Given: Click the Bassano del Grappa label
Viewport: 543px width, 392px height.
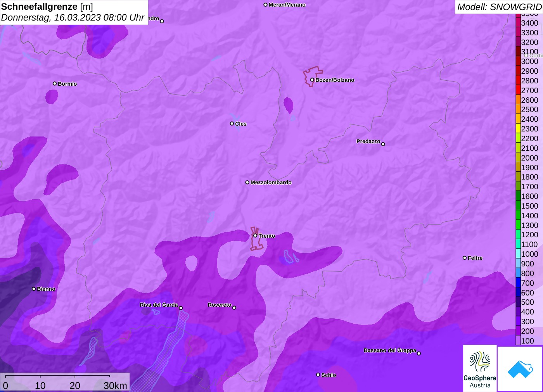Looking at the screenshot, I should (390, 350).
